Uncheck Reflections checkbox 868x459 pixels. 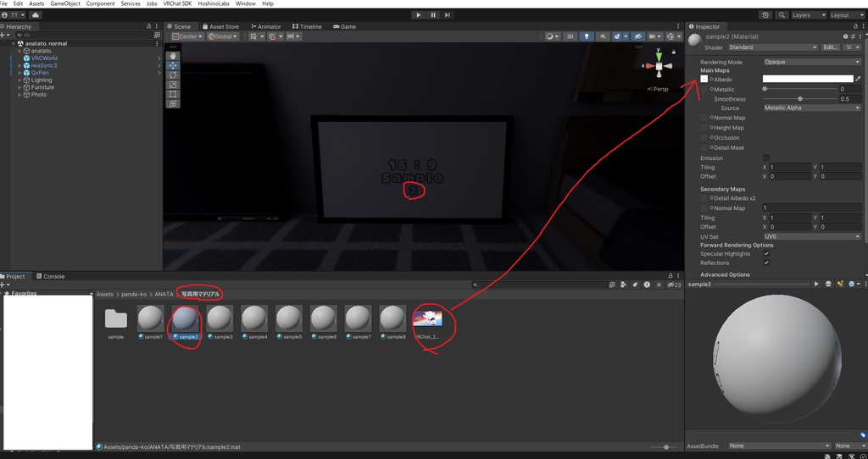766,263
